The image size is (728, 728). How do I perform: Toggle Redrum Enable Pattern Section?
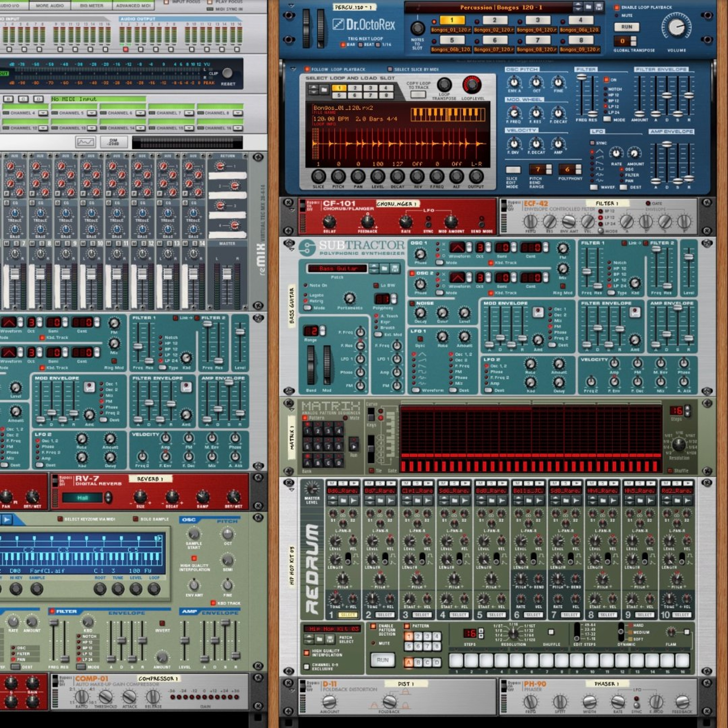coord(373,626)
